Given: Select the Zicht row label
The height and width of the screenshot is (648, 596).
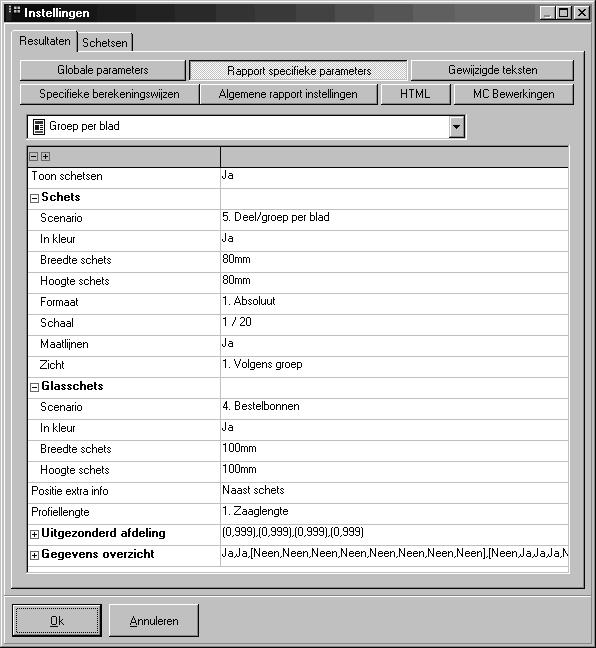Looking at the screenshot, I should pos(52,365).
